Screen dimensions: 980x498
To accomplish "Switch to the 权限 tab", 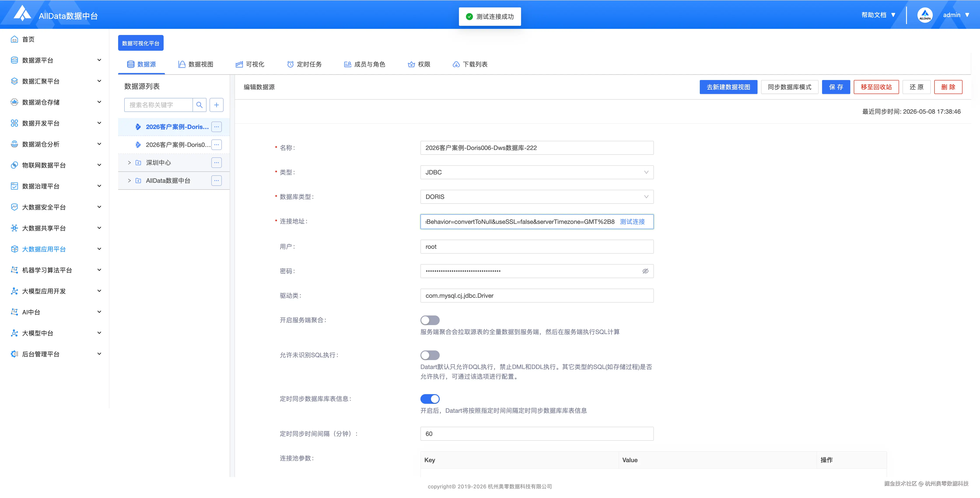I will (x=419, y=64).
